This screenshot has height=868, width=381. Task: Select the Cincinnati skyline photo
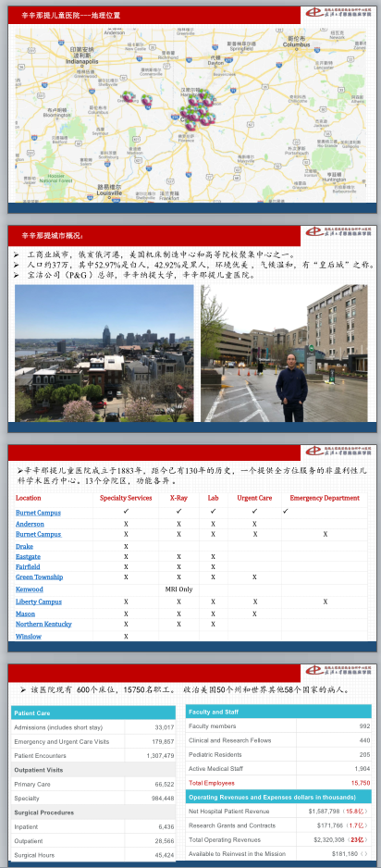tap(104, 353)
